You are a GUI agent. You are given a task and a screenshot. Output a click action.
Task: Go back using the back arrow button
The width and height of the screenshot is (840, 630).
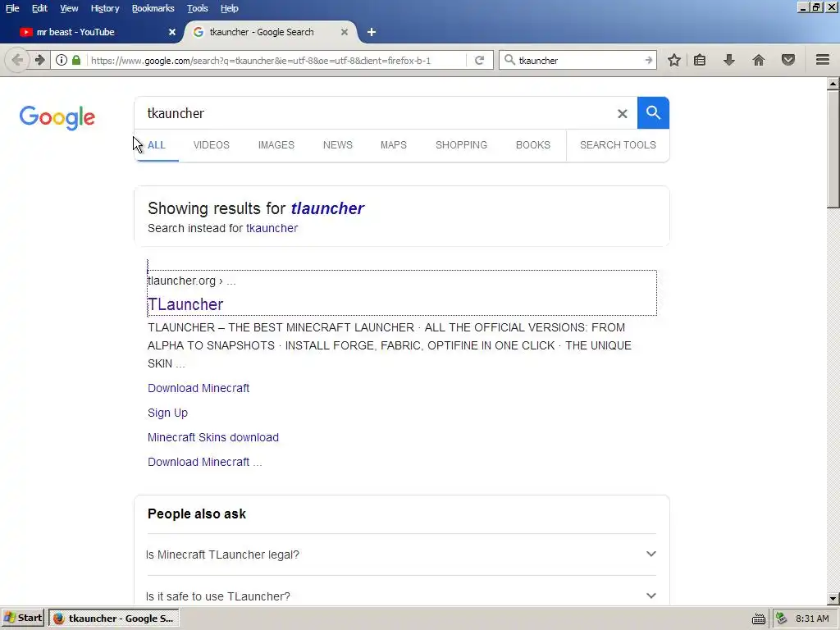(17, 60)
